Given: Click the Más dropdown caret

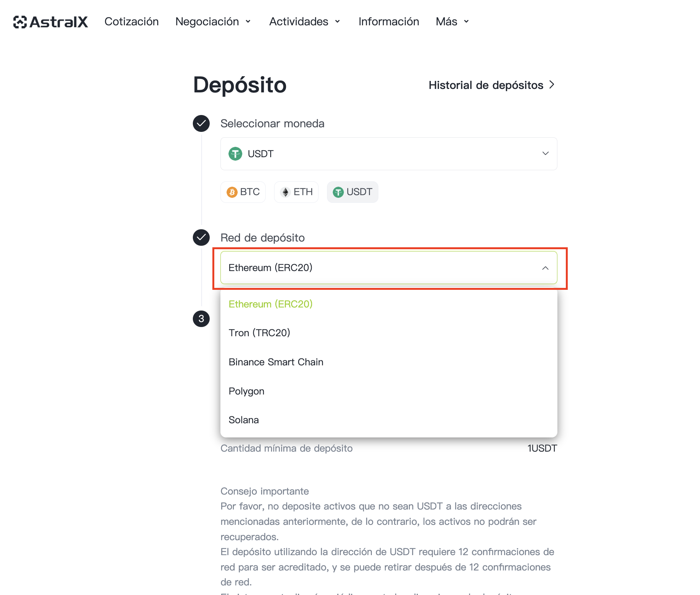Looking at the screenshot, I should (x=466, y=21).
